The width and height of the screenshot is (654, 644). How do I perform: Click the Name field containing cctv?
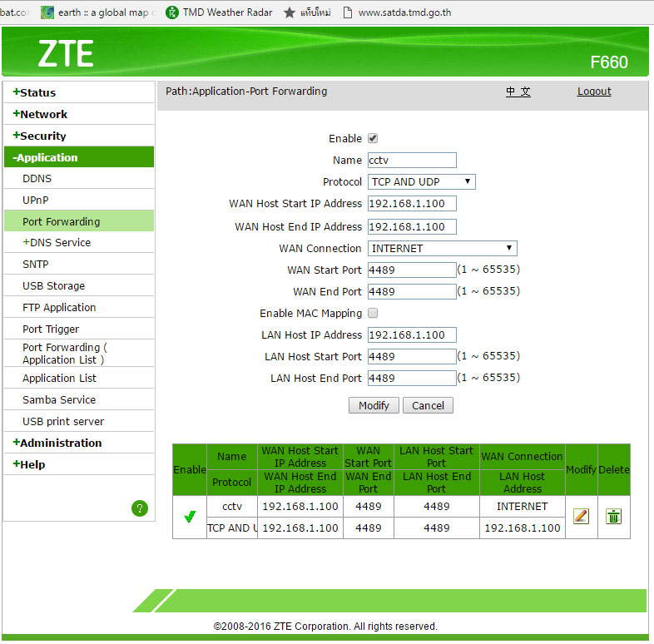(x=412, y=160)
